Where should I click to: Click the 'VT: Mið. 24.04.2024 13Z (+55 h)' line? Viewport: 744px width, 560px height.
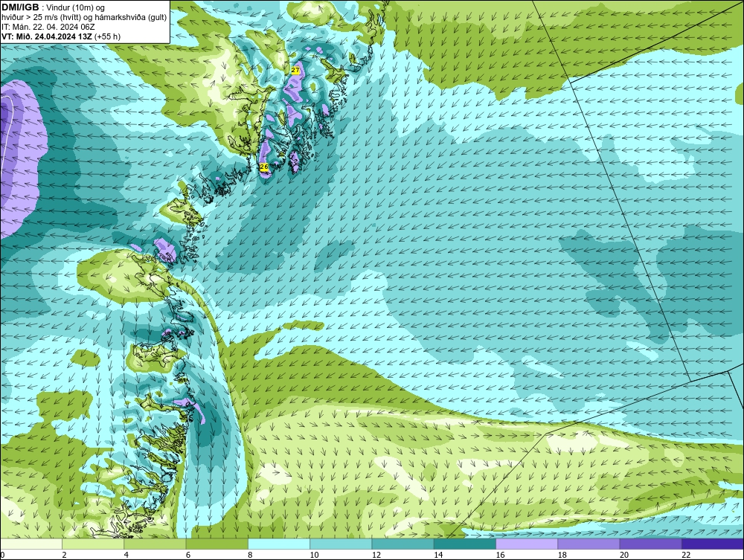[61, 36]
